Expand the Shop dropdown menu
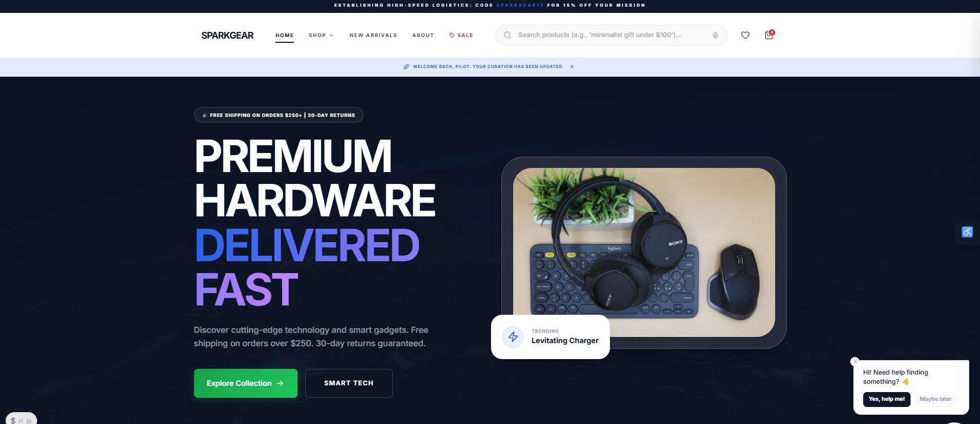Screen dimensions: 980x424 [x=321, y=35]
